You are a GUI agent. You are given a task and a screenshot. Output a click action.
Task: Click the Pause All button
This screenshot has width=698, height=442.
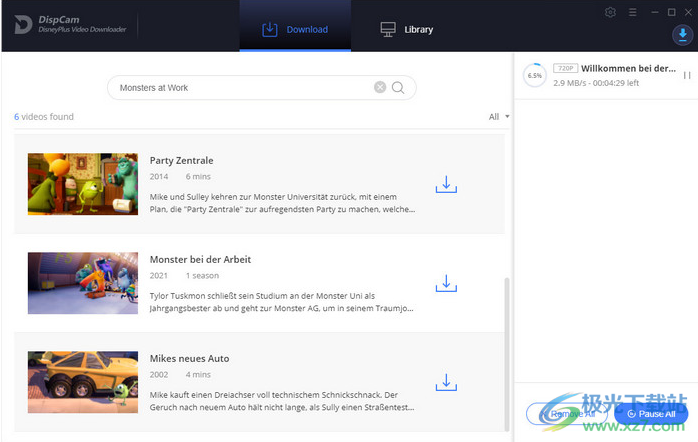coord(651,414)
